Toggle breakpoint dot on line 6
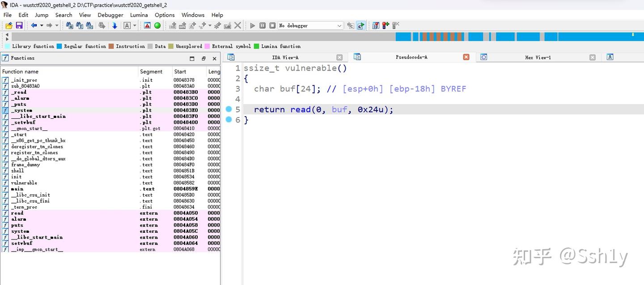 [229, 120]
